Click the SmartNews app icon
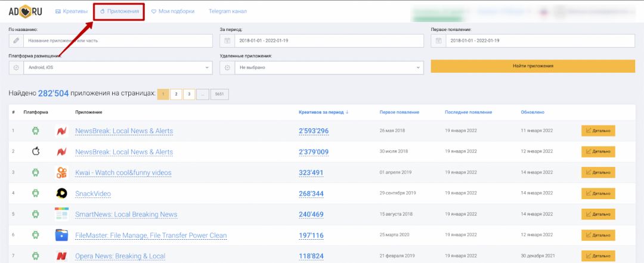Image resolution: width=644 pixels, height=263 pixels. tap(61, 214)
